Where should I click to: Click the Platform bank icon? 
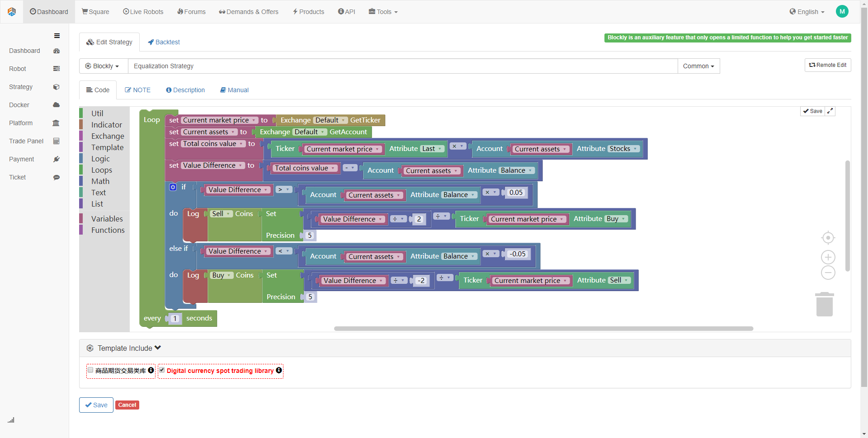tap(56, 123)
